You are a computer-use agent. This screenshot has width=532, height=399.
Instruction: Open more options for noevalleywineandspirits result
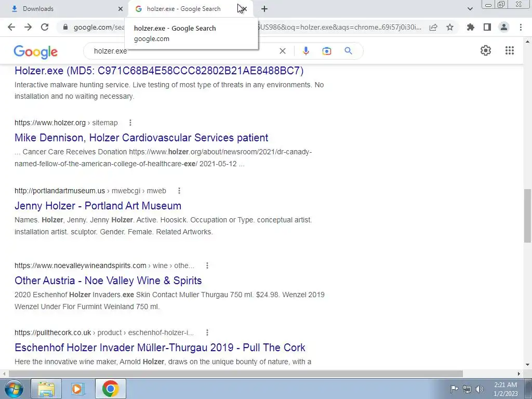tap(207, 265)
